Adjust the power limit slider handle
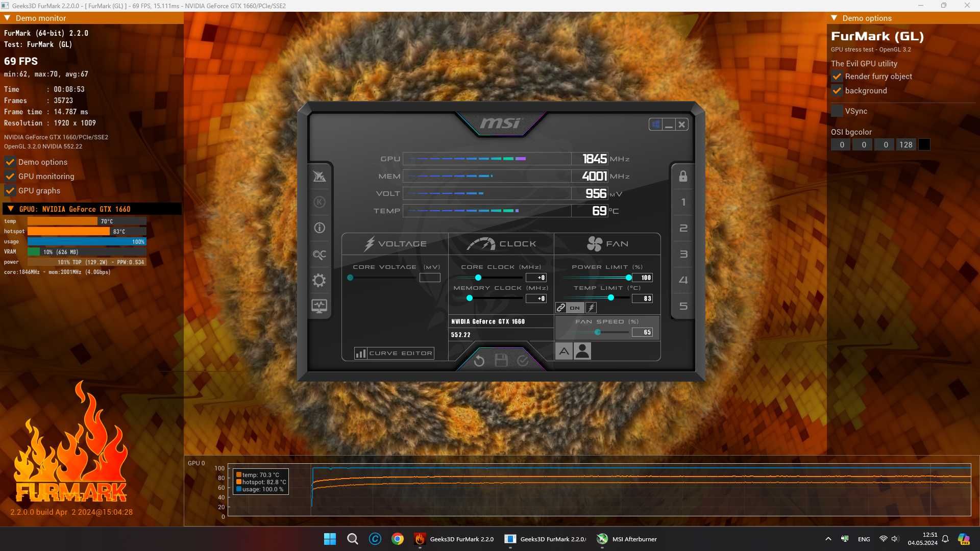 coord(629,278)
